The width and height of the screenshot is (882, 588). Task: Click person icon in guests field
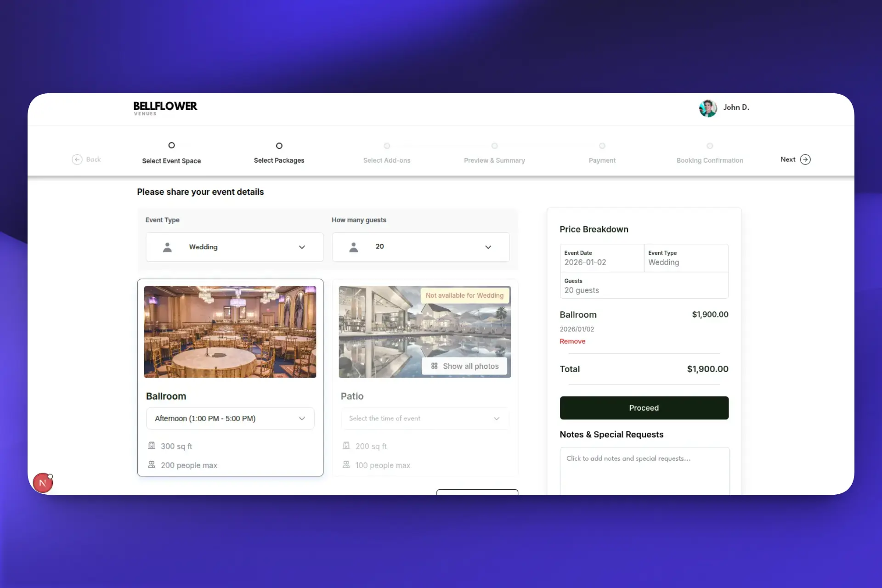pyautogui.click(x=354, y=247)
